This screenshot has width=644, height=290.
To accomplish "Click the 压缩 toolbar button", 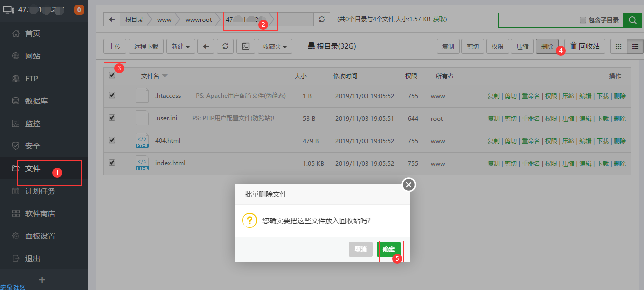I will 522,46.
